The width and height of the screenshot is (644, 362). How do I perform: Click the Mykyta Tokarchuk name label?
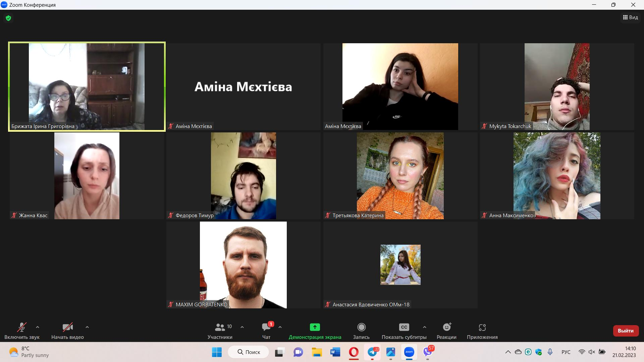tap(510, 126)
